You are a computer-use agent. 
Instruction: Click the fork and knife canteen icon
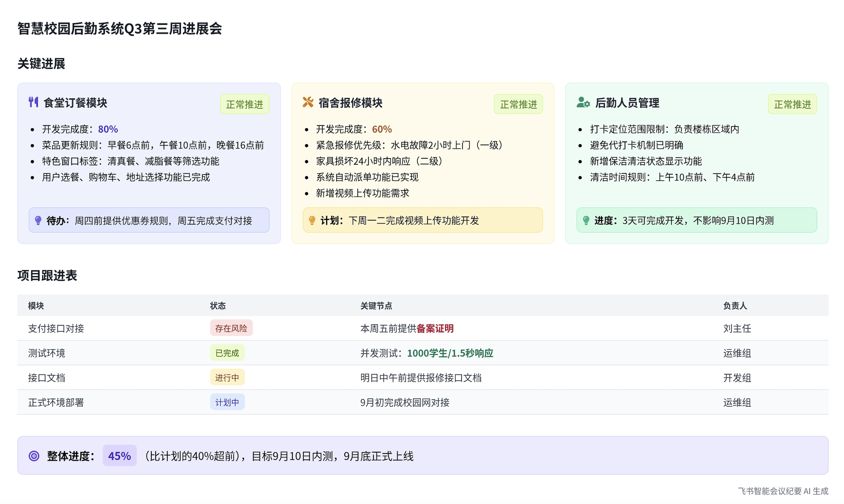coord(33,102)
